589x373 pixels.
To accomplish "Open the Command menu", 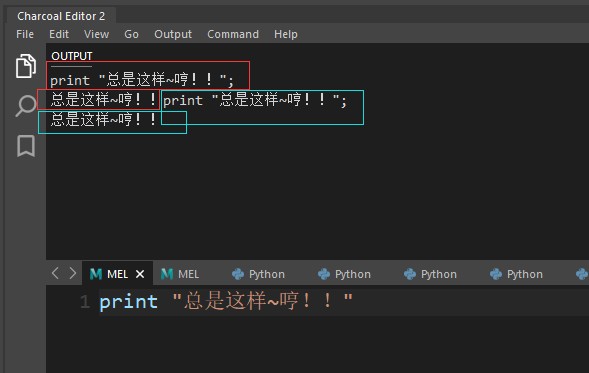I will click(233, 34).
